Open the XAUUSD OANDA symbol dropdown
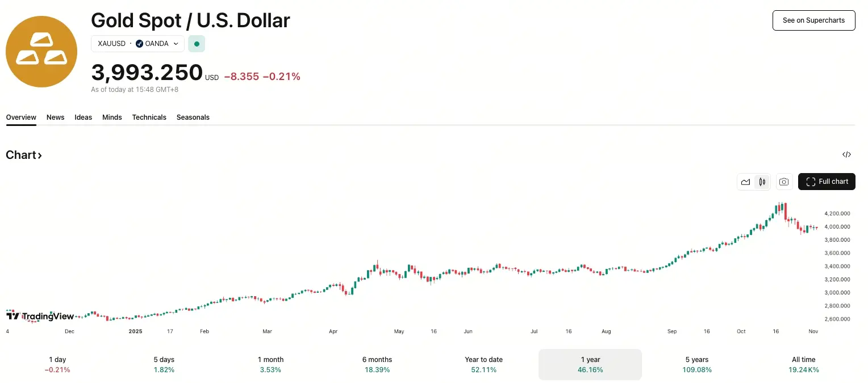This screenshot has height=383, width=868. pos(176,44)
